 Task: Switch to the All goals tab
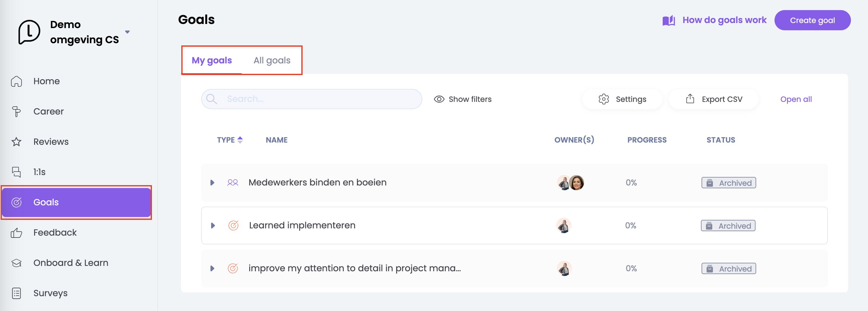pos(272,61)
